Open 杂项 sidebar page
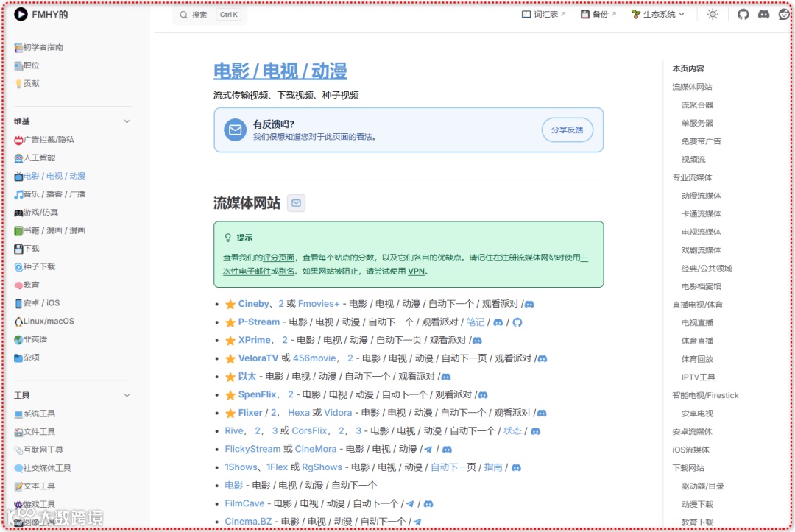Image resolution: width=795 pixels, height=532 pixels. tap(27, 358)
